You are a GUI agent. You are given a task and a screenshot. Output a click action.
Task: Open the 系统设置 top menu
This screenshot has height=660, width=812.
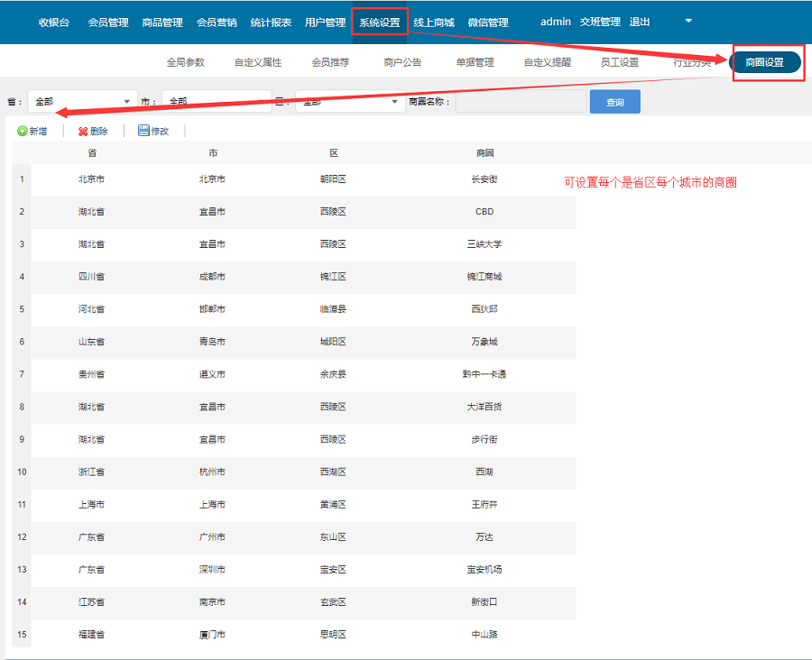[x=379, y=23]
